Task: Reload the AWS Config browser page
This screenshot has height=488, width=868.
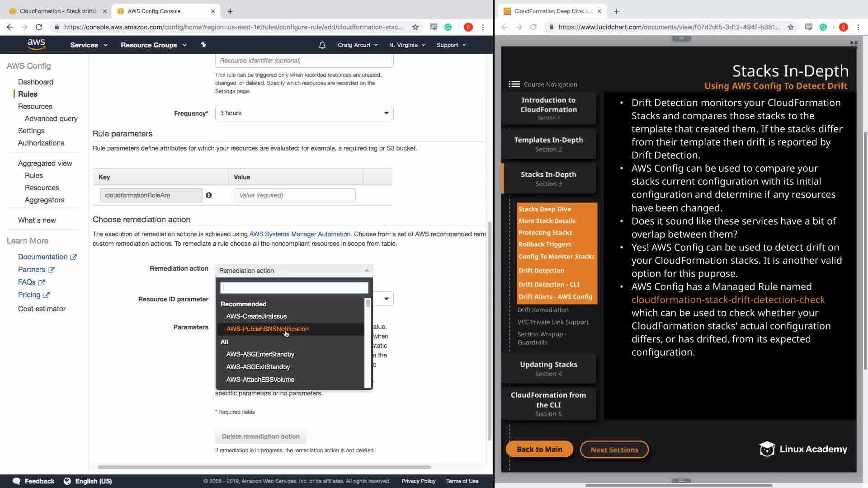Action: pos(39,27)
